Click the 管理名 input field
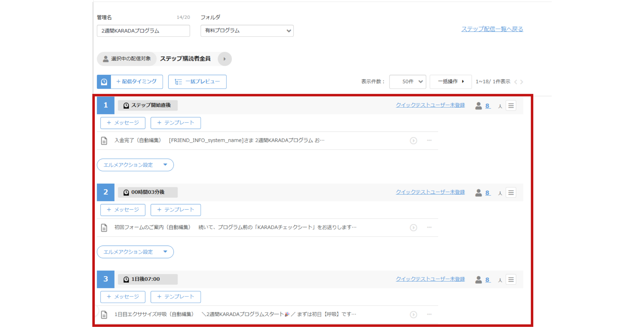This screenshot has height=327, width=644. click(143, 31)
